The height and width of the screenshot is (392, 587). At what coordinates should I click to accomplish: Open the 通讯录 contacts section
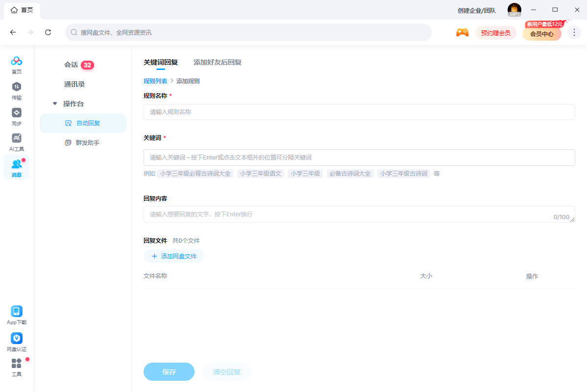[x=75, y=84]
